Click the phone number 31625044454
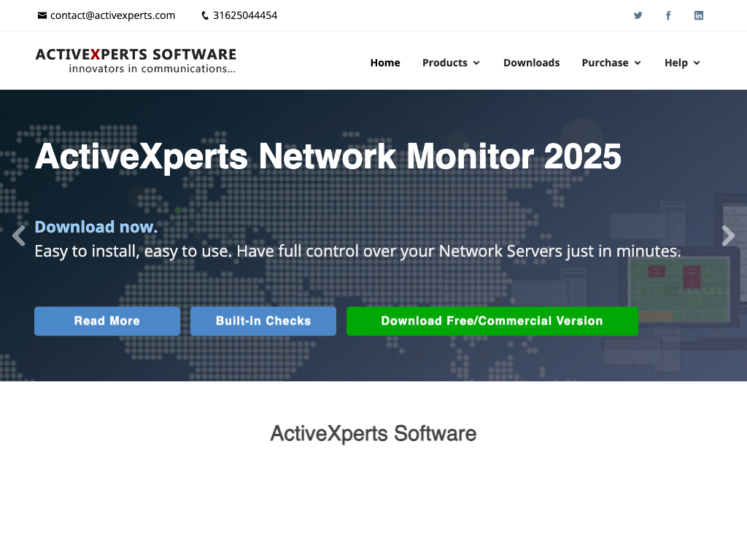The image size is (747, 560). 245,15
